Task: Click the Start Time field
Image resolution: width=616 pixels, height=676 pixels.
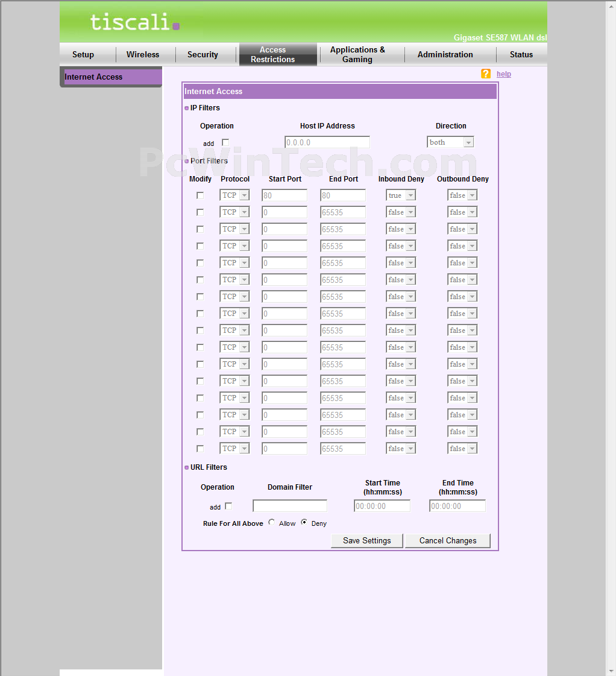Action: (382, 506)
